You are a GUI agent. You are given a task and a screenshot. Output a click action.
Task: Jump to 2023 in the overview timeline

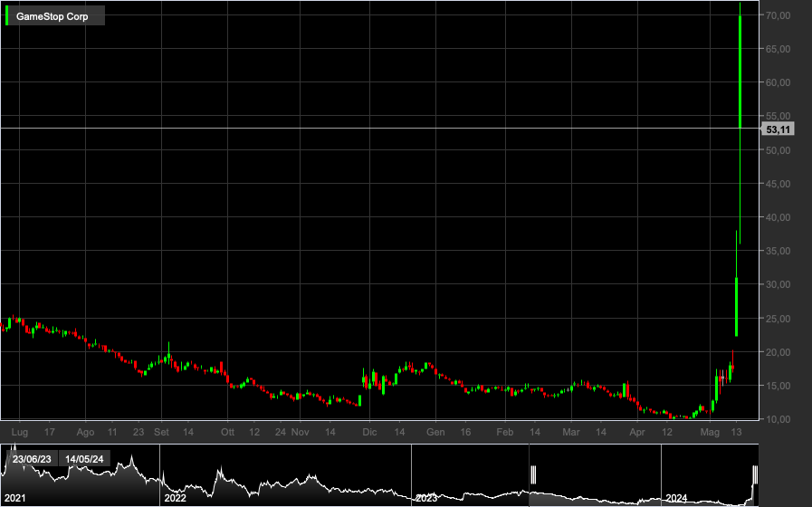426,498
